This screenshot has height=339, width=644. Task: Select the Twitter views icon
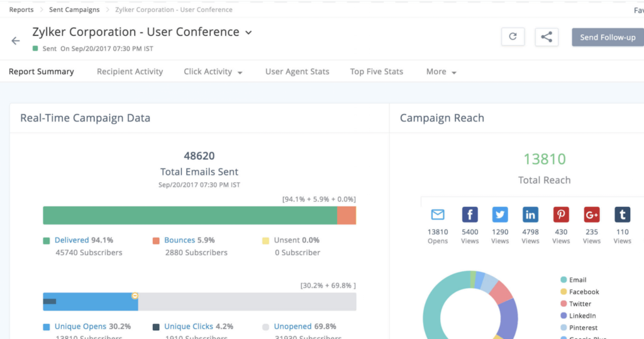click(500, 214)
